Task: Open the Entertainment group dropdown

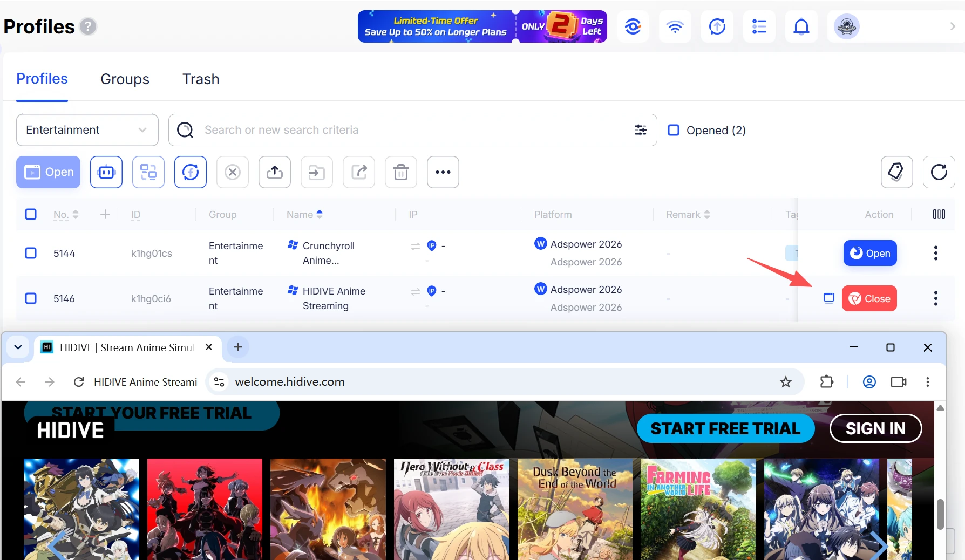Action: point(87,130)
